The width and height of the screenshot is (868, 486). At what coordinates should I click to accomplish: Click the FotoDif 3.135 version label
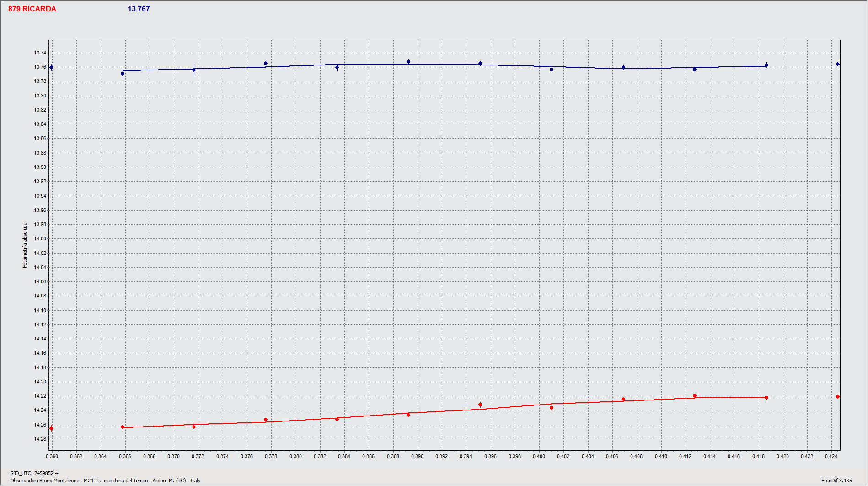click(x=836, y=481)
